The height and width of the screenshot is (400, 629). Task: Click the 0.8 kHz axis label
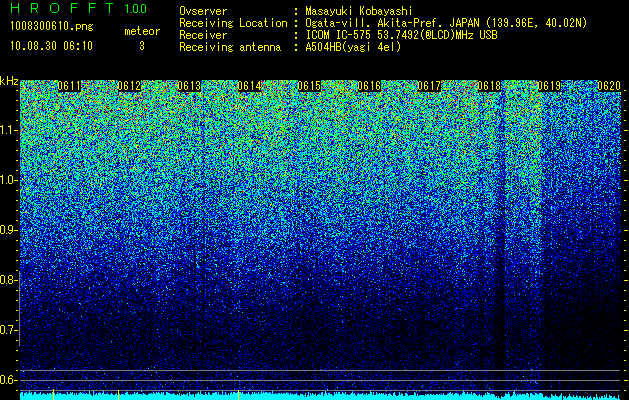point(9,280)
